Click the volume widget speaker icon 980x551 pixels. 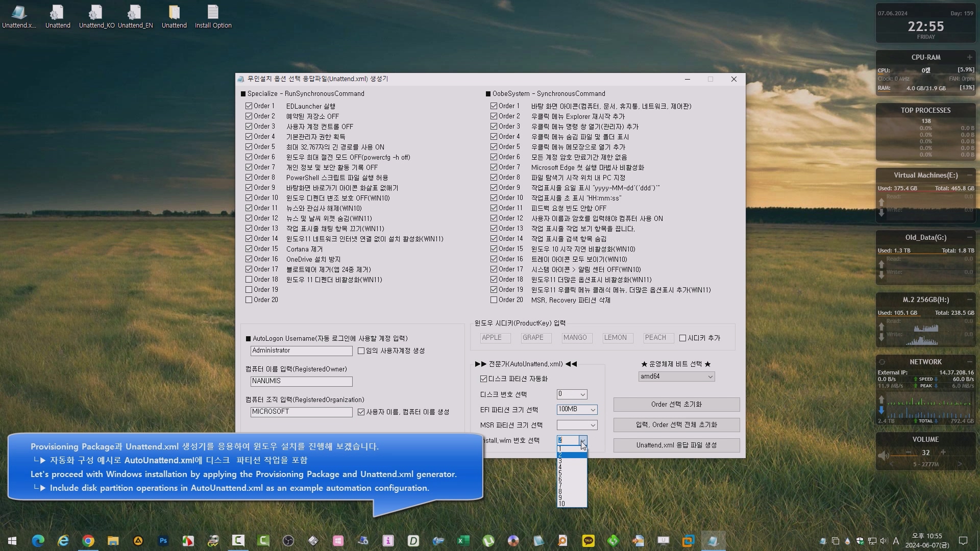click(884, 455)
